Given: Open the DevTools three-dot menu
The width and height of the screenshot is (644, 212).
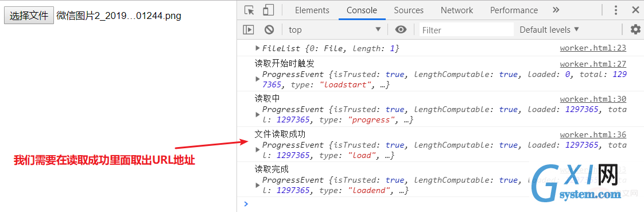Looking at the screenshot, I should [x=616, y=10].
